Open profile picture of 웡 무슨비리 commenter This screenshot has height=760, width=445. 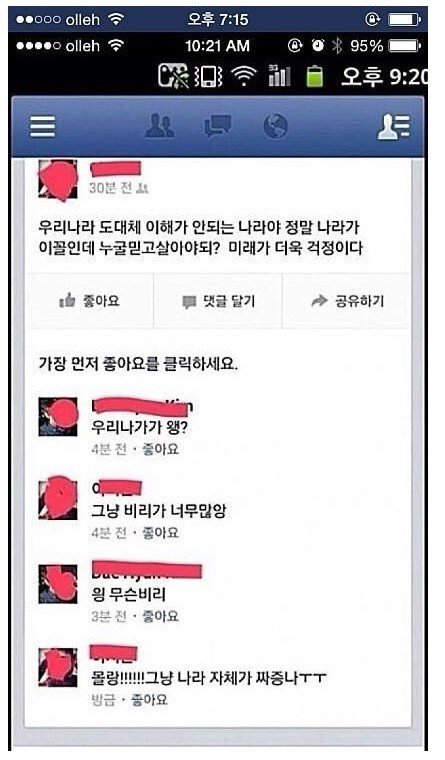pyautogui.click(x=58, y=584)
